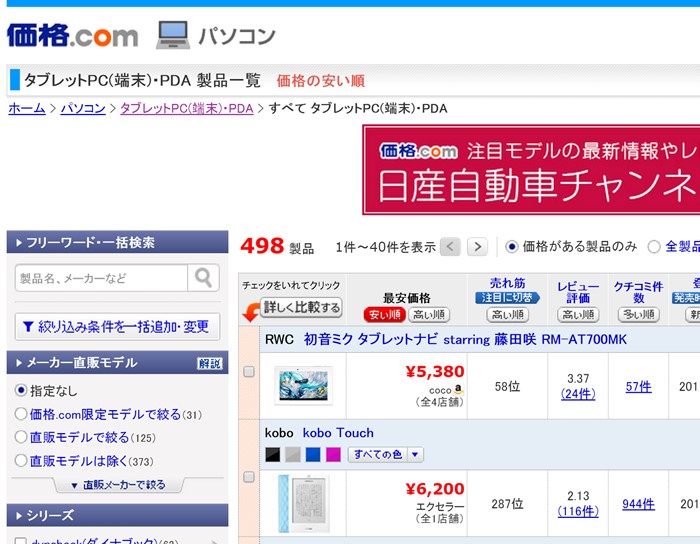Open タブレットPC(端末)・PDA breadcrumb link
The height and width of the screenshot is (544, 700).
[187, 108]
